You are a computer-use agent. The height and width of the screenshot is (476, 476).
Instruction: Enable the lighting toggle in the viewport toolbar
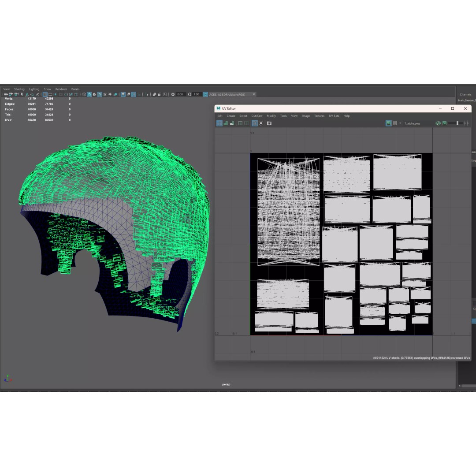click(x=110, y=94)
